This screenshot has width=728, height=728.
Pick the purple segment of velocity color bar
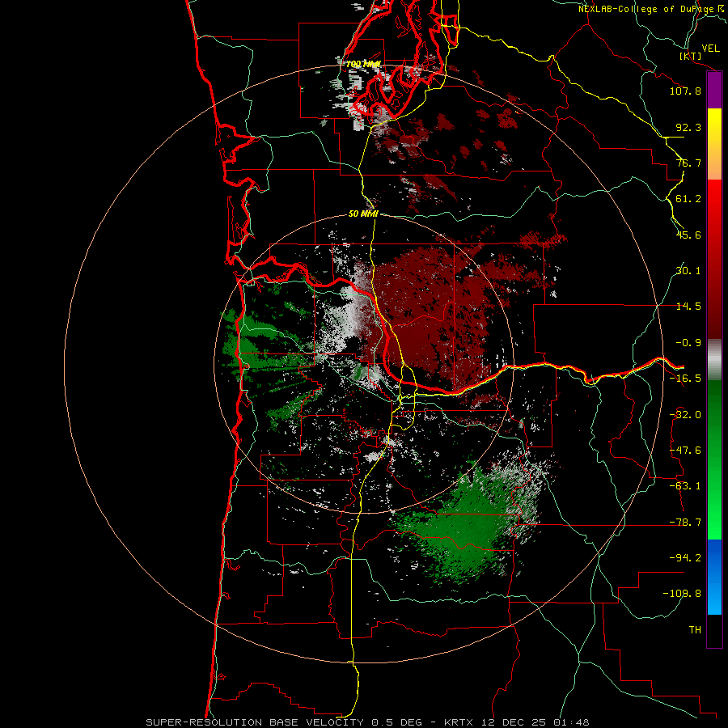click(714, 90)
